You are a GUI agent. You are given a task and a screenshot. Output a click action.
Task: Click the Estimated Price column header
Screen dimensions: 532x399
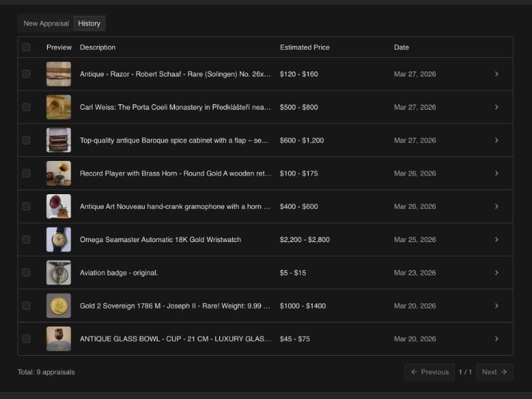(x=305, y=47)
